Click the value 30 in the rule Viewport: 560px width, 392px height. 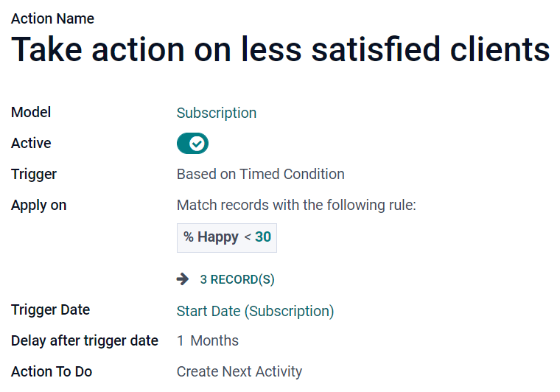(x=263, y=237)
